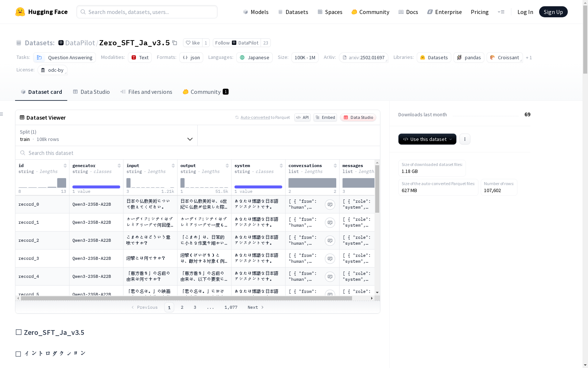Open the API button in Dataset Viewer
This screenshot has width=588, height=368.
(302, 117)
